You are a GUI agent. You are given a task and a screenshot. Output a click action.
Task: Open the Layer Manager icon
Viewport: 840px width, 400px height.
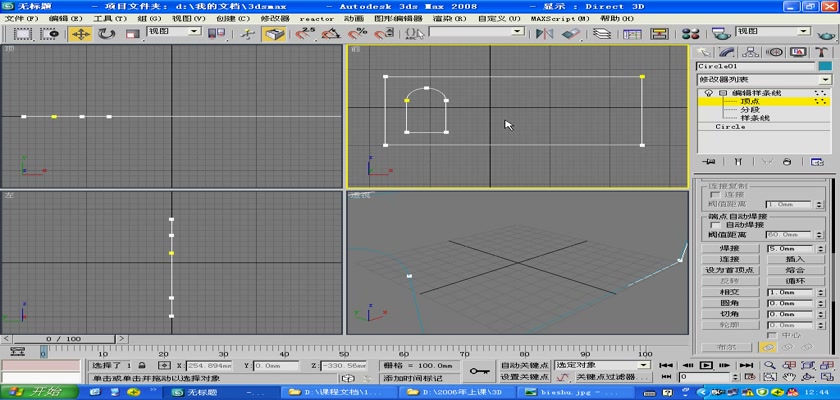pos(602,34)
